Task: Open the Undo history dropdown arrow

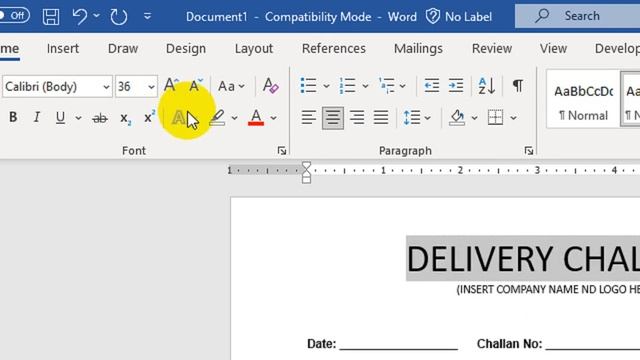Action: point(97,16)
